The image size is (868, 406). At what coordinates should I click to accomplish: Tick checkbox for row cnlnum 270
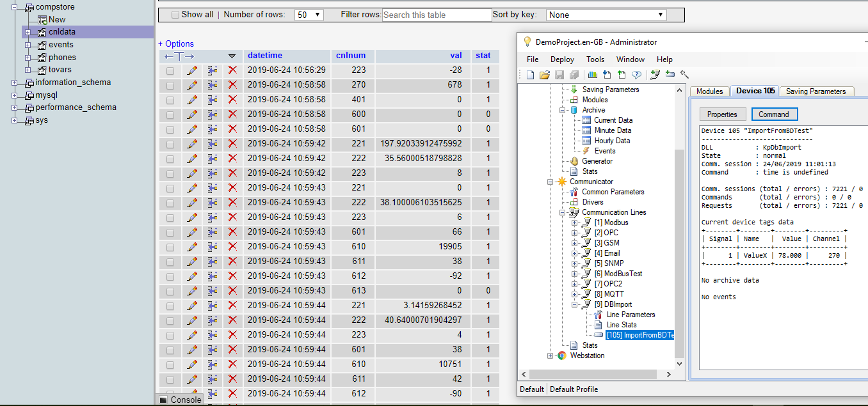coord(170,86)
